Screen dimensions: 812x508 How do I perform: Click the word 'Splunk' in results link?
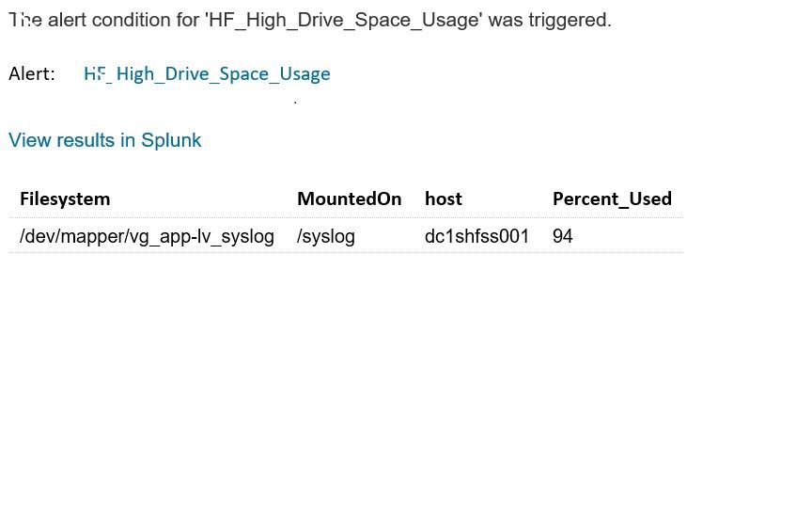[x=171, y=140]
